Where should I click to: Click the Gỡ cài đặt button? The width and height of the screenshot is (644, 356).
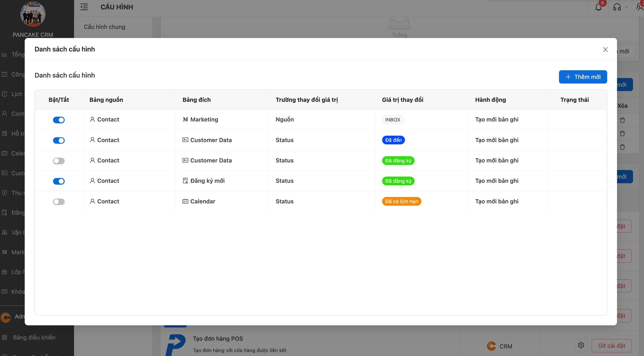tap(611, 346)
